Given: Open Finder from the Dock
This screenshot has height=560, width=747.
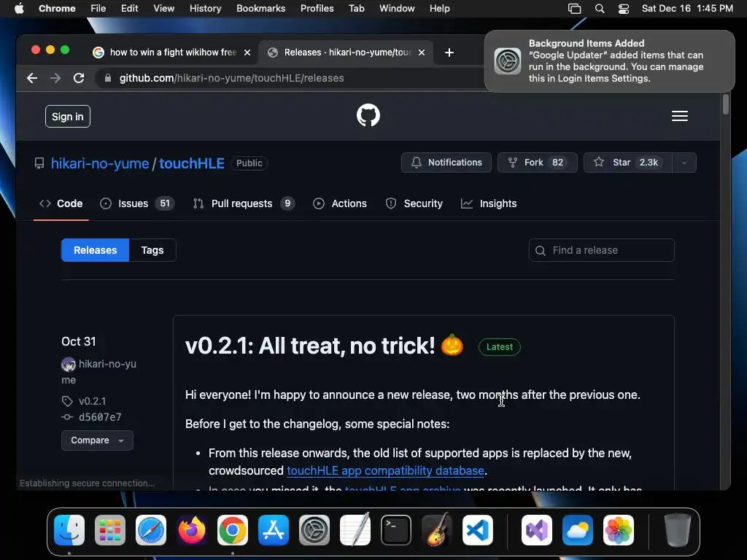Looking at the screenshot, I should pyautogui.click(x=69, y=530).
